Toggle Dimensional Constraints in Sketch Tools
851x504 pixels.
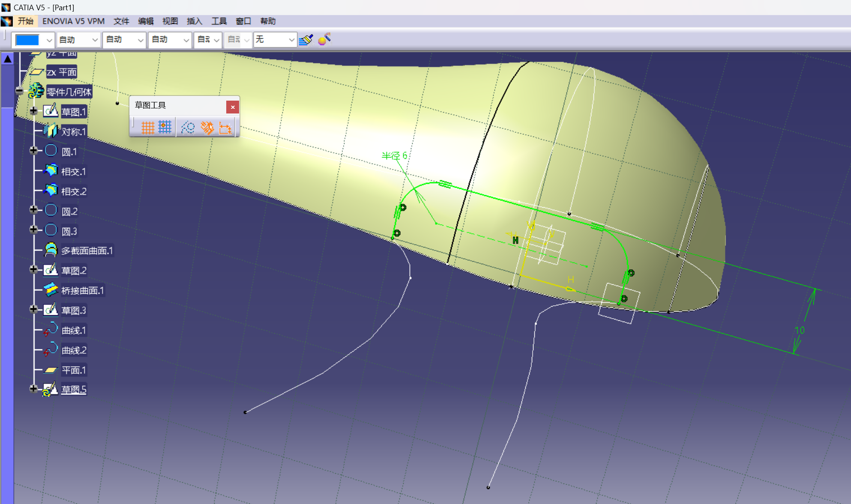point(225,128)
